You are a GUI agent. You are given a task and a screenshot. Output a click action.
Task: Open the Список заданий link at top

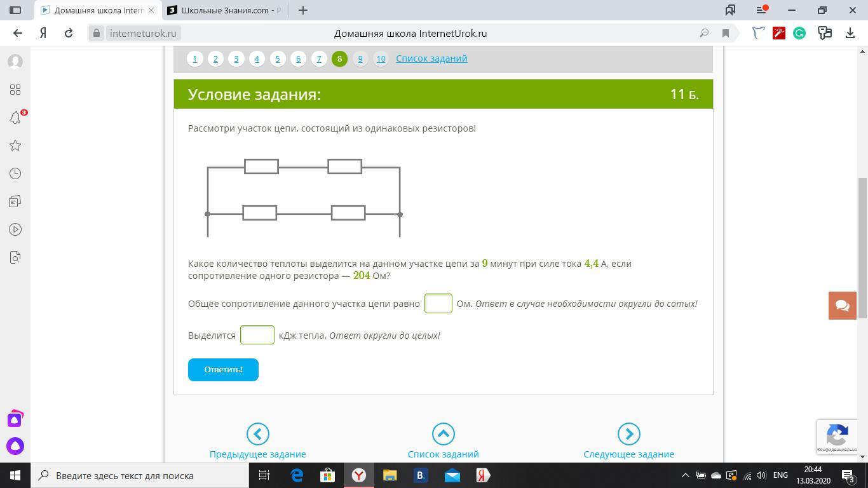[x=431, y=58]
